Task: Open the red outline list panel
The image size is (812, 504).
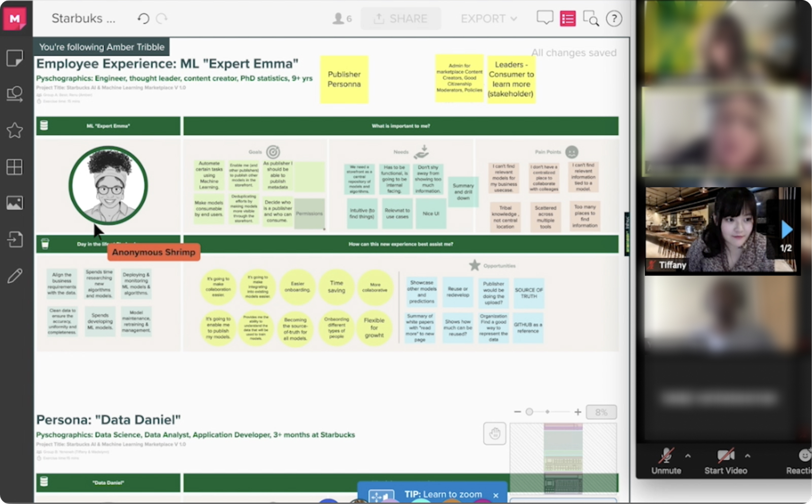Action: coord(567,19)
